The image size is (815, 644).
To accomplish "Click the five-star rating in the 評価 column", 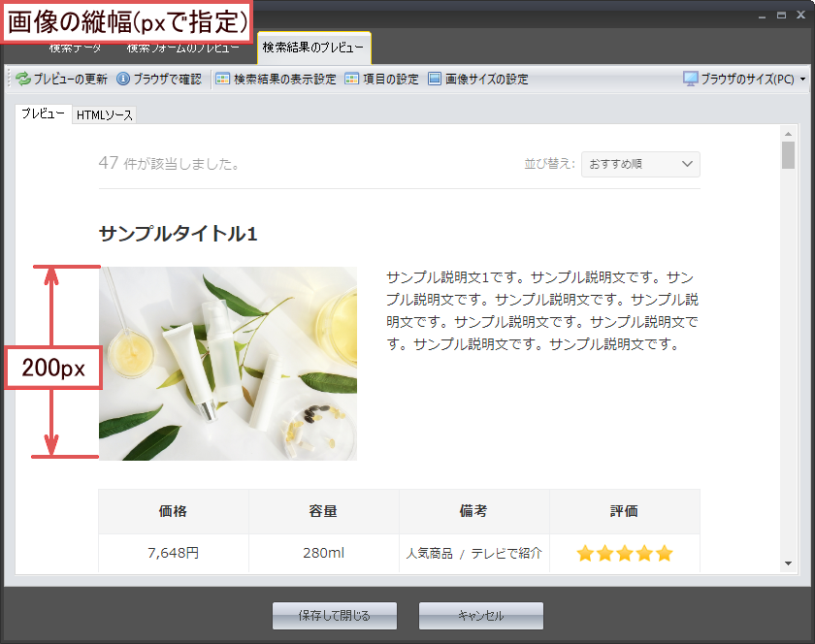I will tap(624, 554).
